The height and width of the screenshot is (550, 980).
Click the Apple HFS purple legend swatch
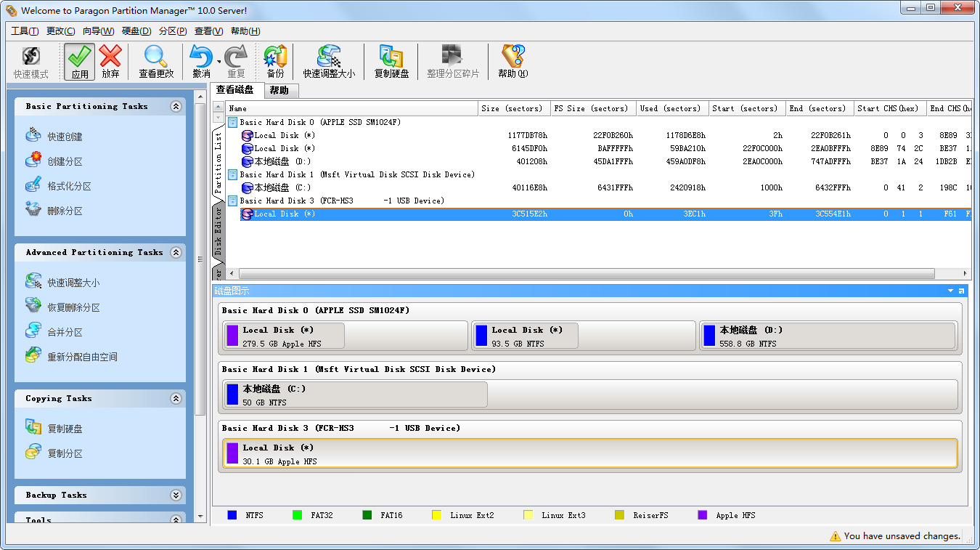703,515
